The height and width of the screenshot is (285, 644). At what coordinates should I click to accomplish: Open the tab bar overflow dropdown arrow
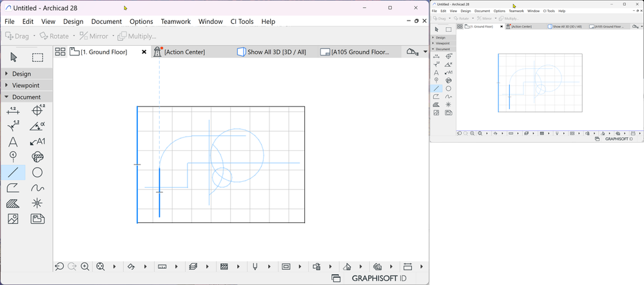[425, 52]
